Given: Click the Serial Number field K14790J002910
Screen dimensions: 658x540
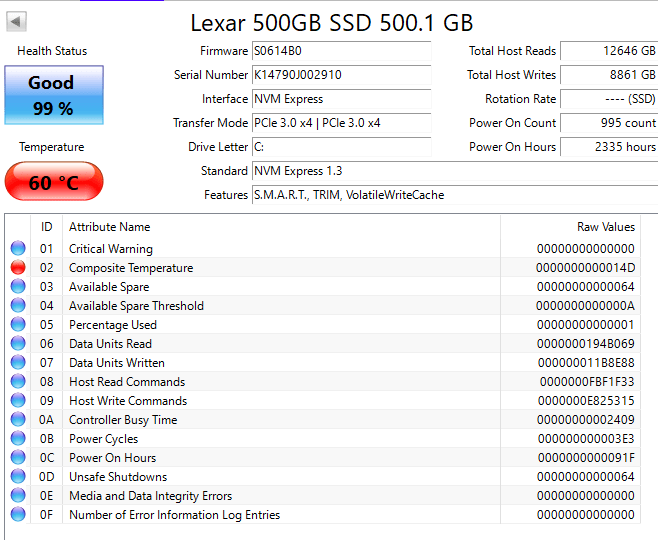Looking at the screenshot, I should click(x=342, y=75).
